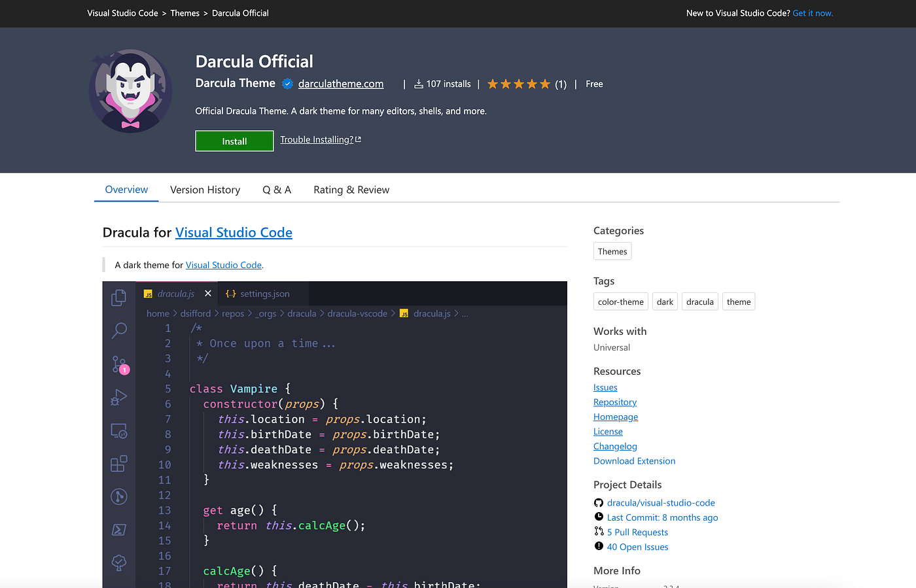Open the Version History tab
The width and height of the screenshot is (916, 588).
click(x=205, y=190)
